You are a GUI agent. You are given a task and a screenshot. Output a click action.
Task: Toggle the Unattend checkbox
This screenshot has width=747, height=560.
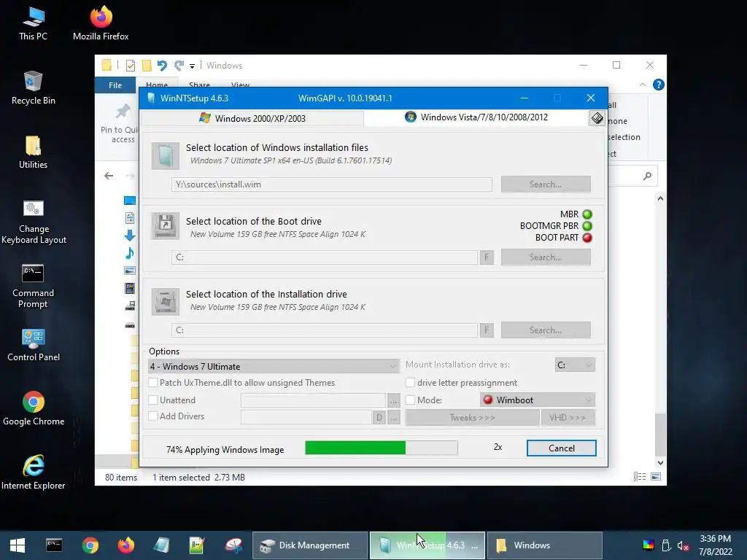tap(153, 400)
